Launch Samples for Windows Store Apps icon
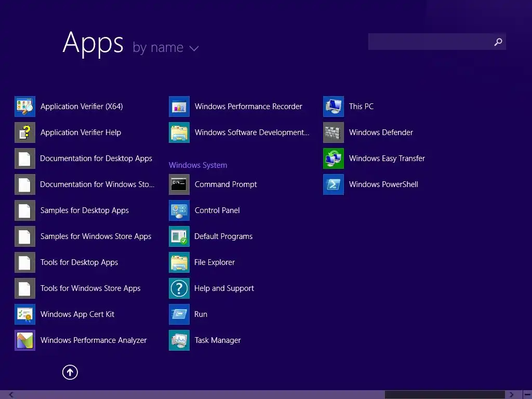This screenshot has height=399, width=532. click(25, 236)
